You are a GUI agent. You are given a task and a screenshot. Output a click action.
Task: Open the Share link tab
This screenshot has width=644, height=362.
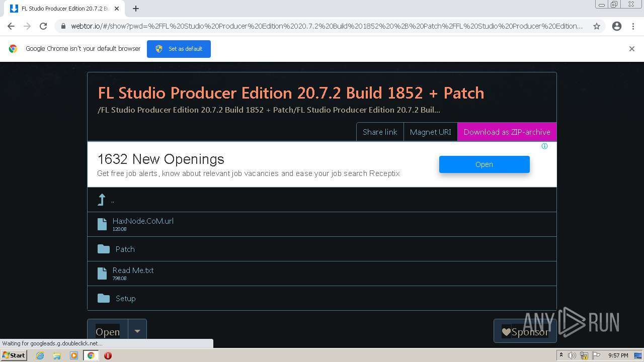pos(380,132)
